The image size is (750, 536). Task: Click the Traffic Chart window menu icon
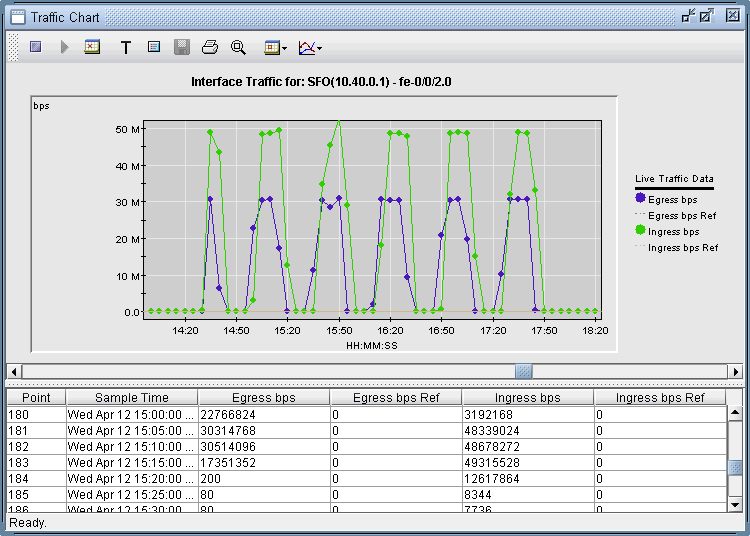point(17,17)
